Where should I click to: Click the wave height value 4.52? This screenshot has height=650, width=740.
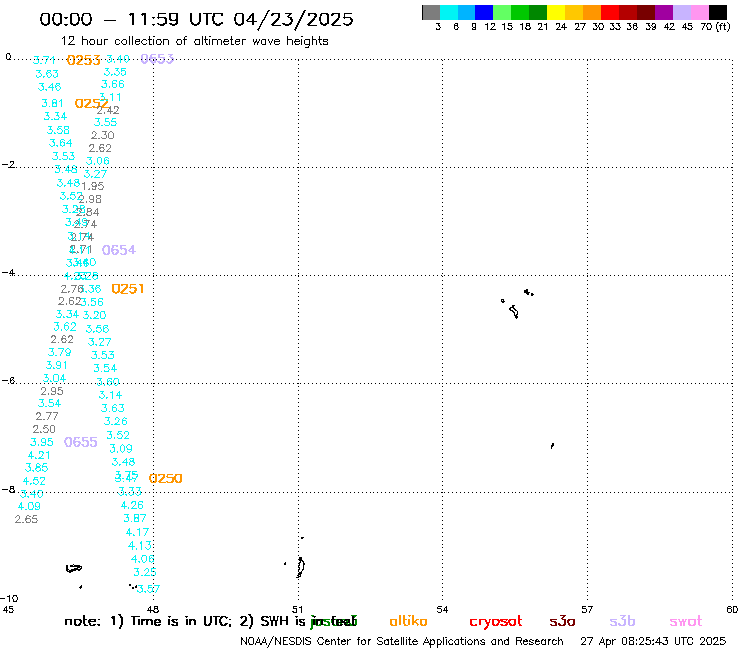(x=34, y=481)
